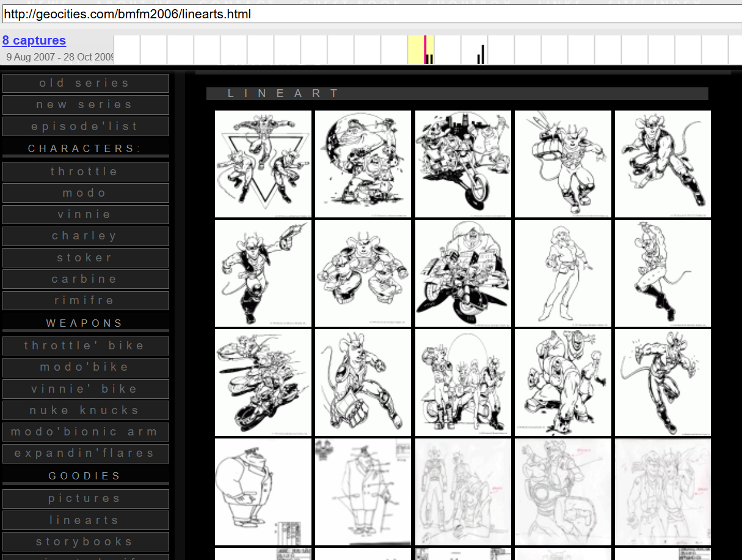This screenshot has height=560, width=742.
Task: Click the URL address field
Action: tap(371, 14)
